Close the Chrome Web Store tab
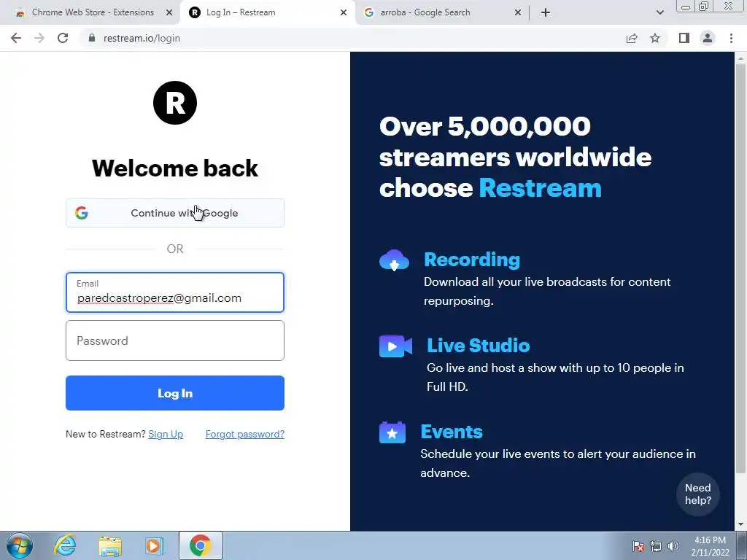747x560 pixels. [169, 12]
